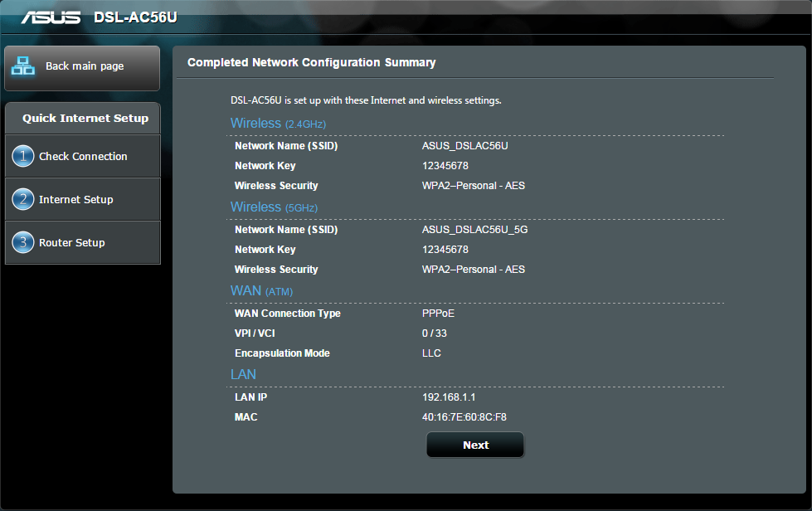
Task: Select the 5GHz SSID value ASUS_DSLAC56U_5G
Action: [475, 229]
